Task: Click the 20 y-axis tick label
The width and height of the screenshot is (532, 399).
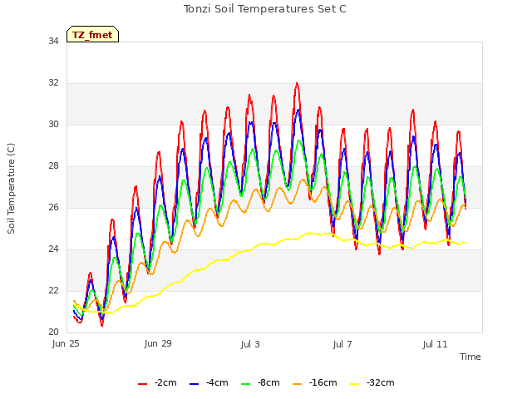Action: pyautogui.click(x=53, y=332)
